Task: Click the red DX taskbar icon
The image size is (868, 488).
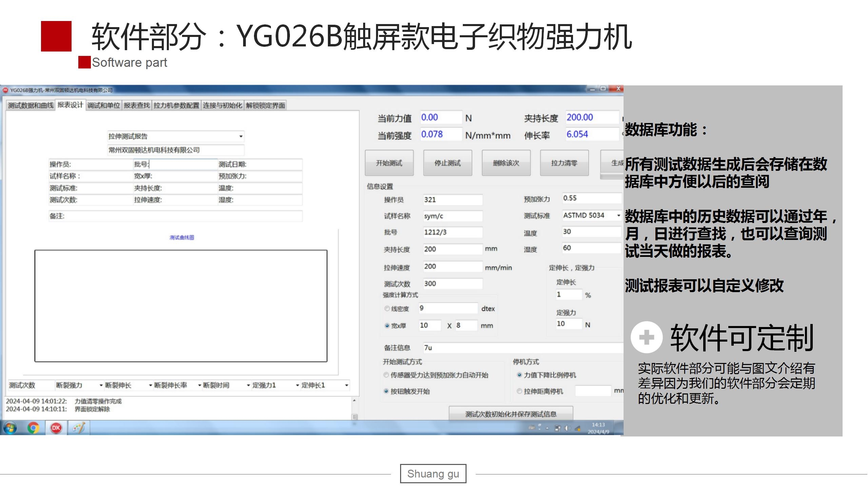Action: pyautogui.click(x=56, y=428)
